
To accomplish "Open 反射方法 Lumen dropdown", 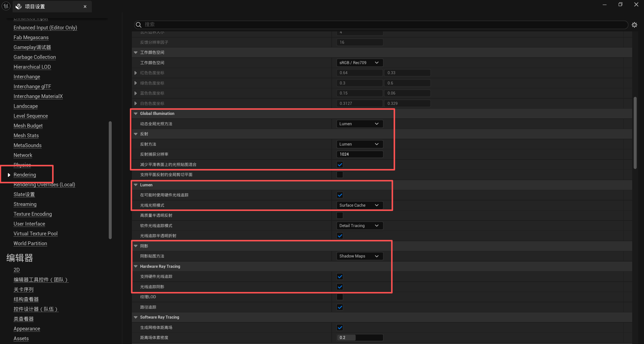I will pyautogui.click(x=360, y=144).
